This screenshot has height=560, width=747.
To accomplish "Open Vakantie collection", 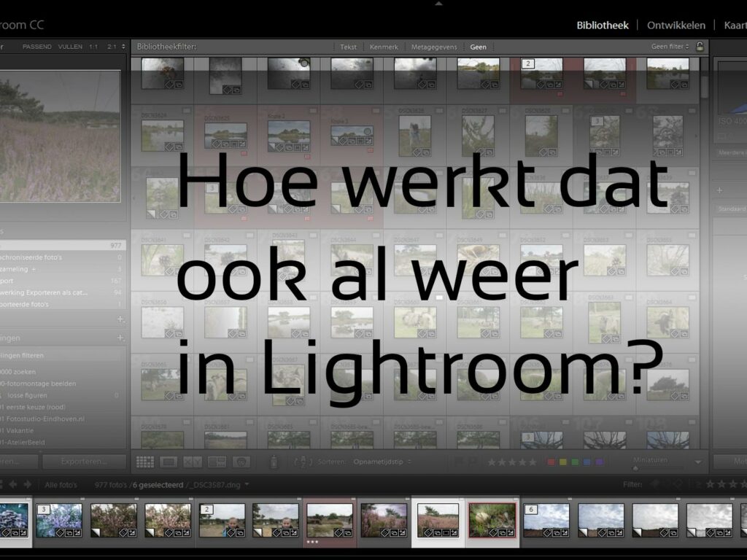I will [20, 430].
